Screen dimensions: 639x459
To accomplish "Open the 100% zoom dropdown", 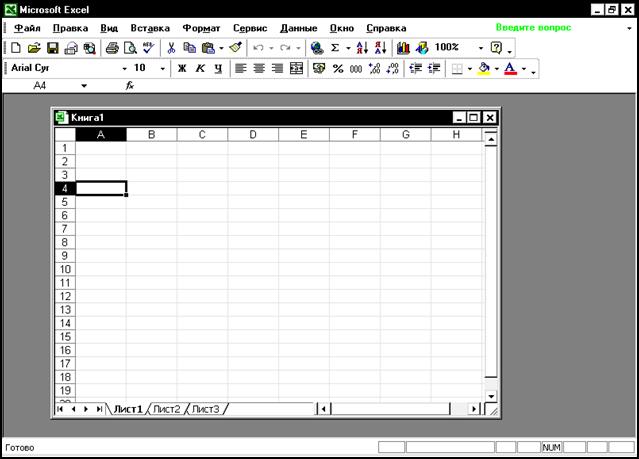I will [x=481, y=48].
